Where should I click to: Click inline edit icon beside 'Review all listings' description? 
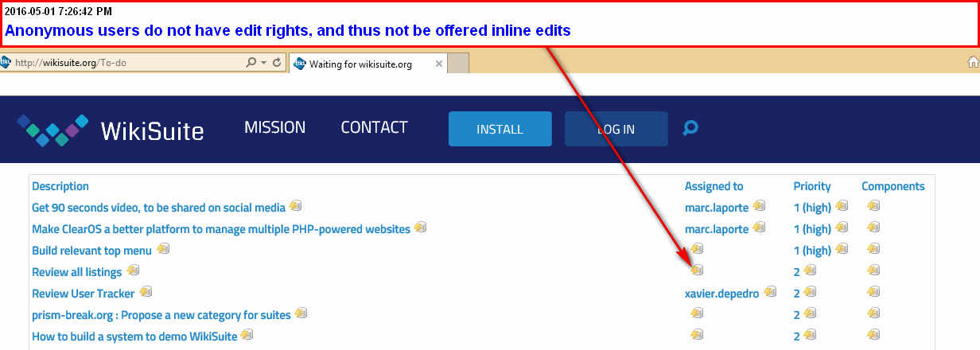[x=133, y=271]
